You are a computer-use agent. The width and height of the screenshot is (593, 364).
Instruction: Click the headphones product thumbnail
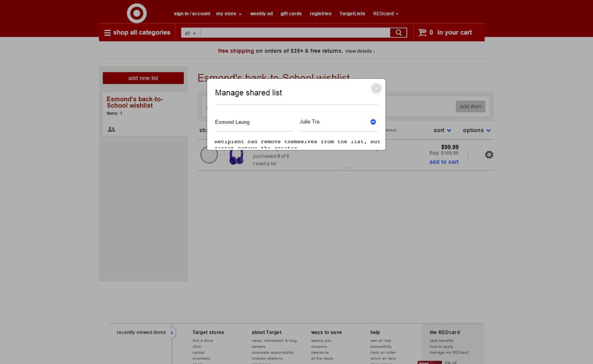point(236,157)
